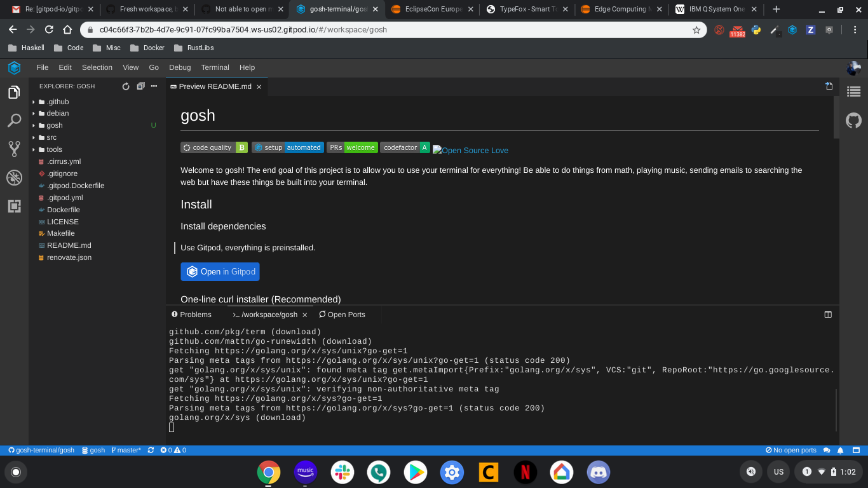Open the Haskell bookmarks folder

coord(26,48)
